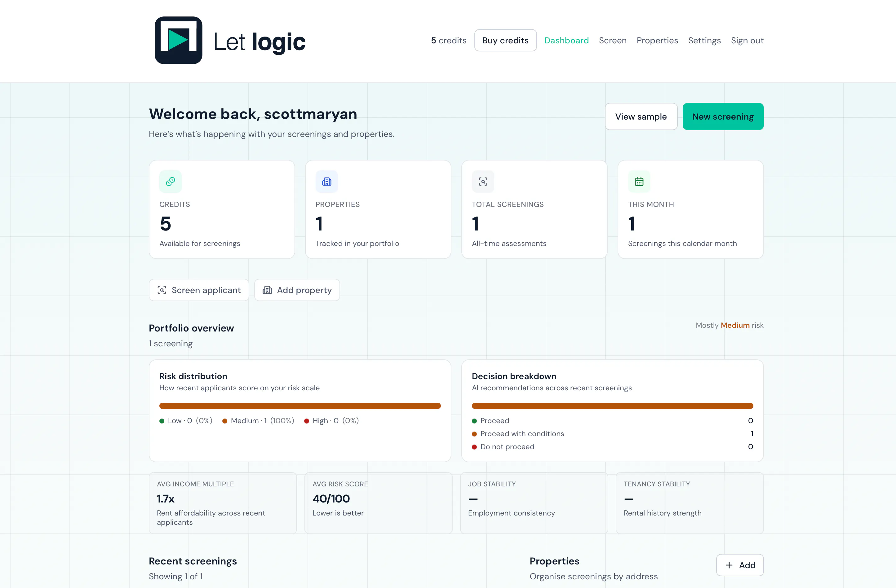896x588 pixels.
Task: Click the red Do not proceed dot
Action: [x=474, y=447]
